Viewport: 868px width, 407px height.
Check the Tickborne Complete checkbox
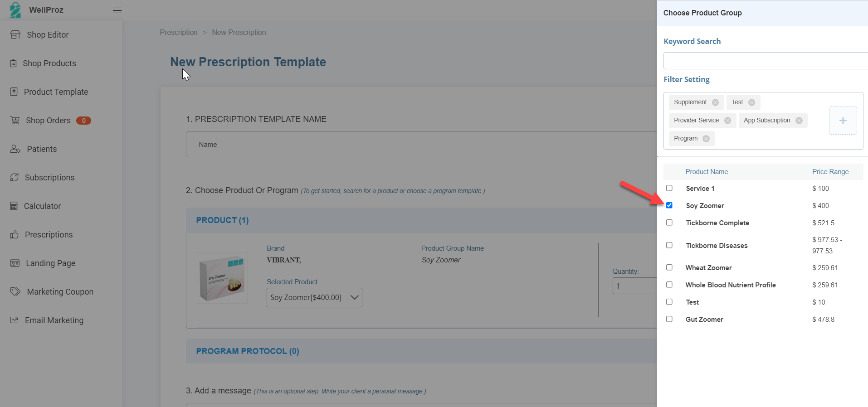pyautogui.click(x=669, y=223)
